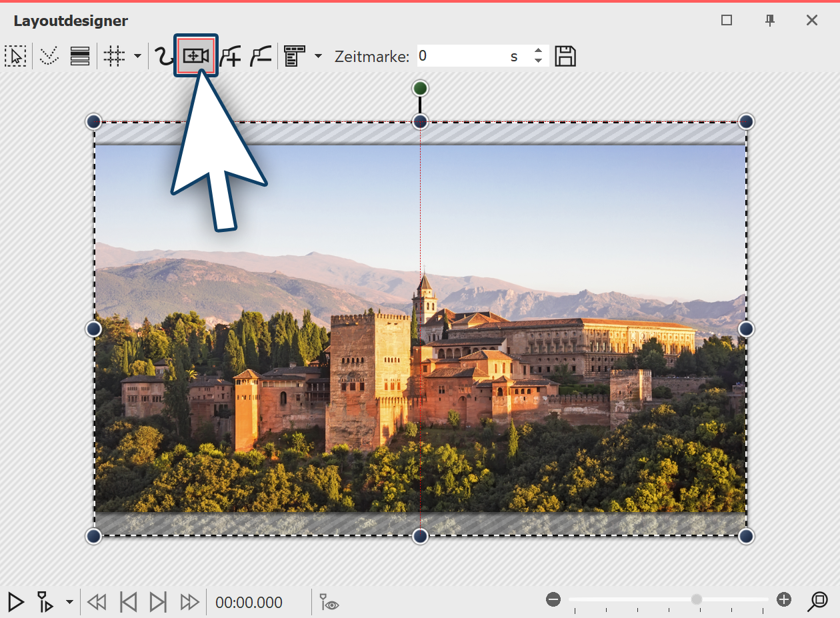Screen dimensions: 840x618
Task: Click the text layout options icon
Action: click(293, 56)
